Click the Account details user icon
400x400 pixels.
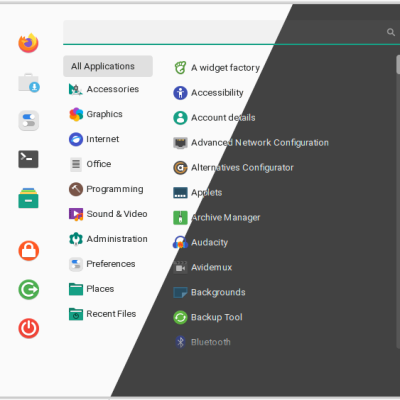pos(180,118)
